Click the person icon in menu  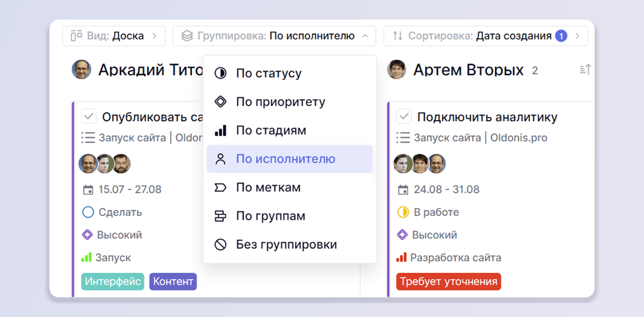point(220,159)
